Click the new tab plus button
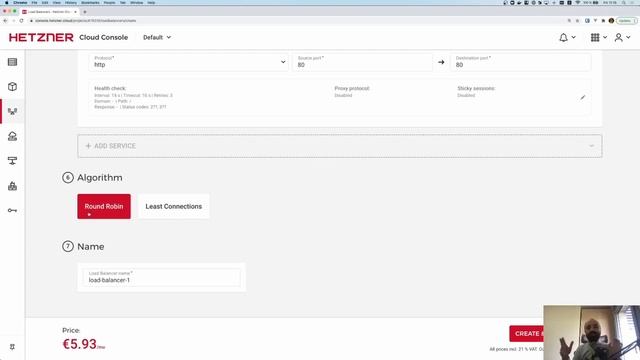Image resolution: width=640 pixels, height=360 pixels. [x=85, y=12]
